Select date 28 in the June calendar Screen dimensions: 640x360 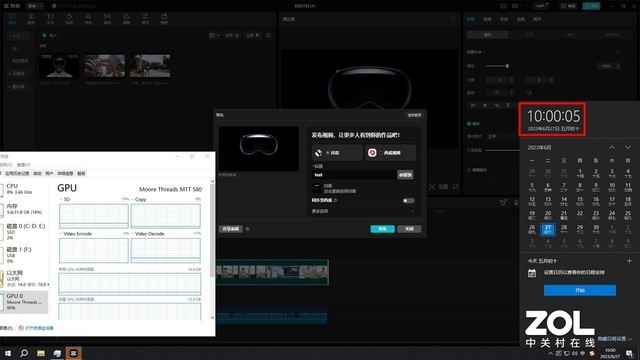click(564, 229)
